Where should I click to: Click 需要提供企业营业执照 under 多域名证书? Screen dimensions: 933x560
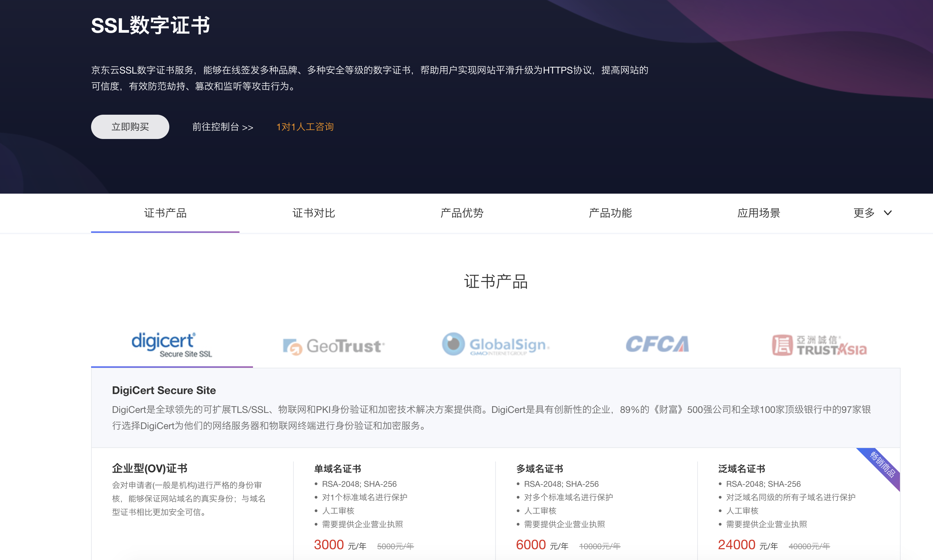click(564, 524)
